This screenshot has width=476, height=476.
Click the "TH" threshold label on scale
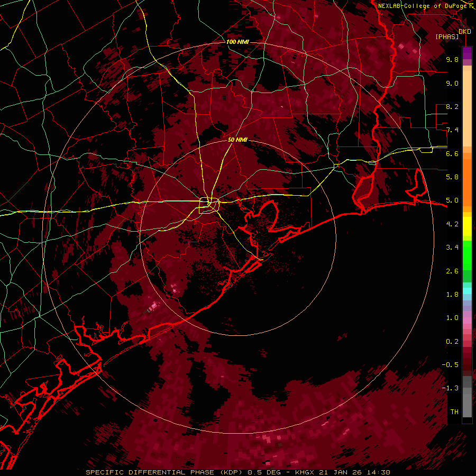(x=454, y=411)
